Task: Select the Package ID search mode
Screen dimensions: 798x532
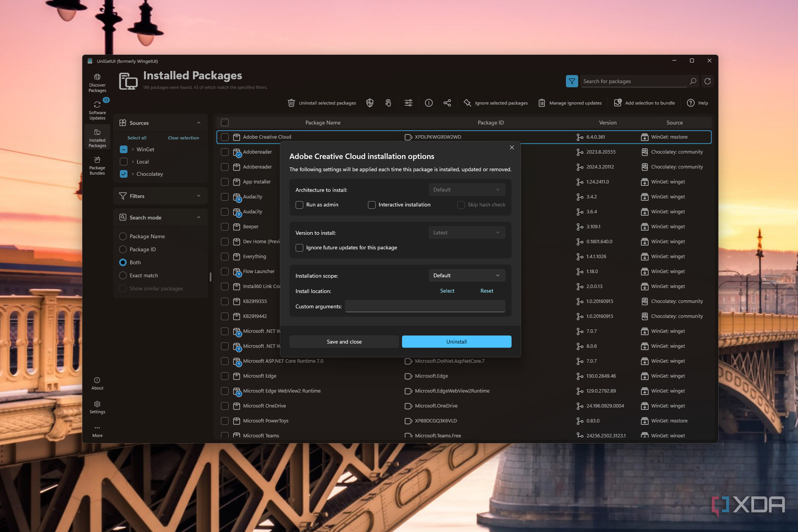Action: tap(123, 249)
